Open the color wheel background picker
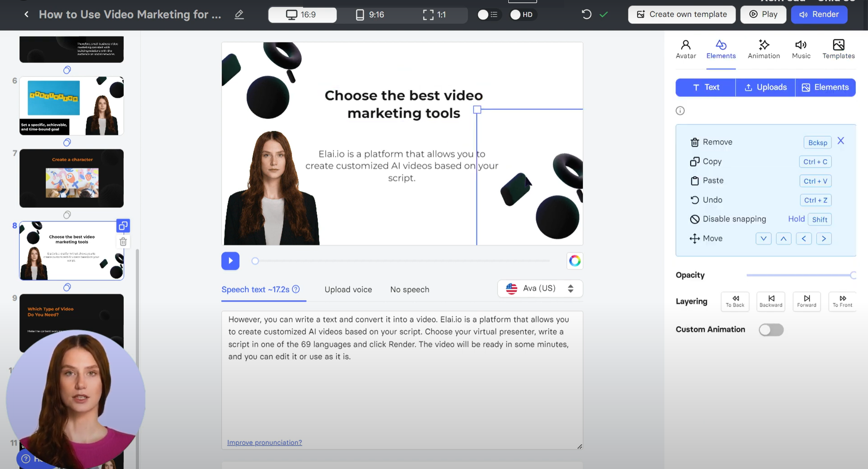 point(575,261)
